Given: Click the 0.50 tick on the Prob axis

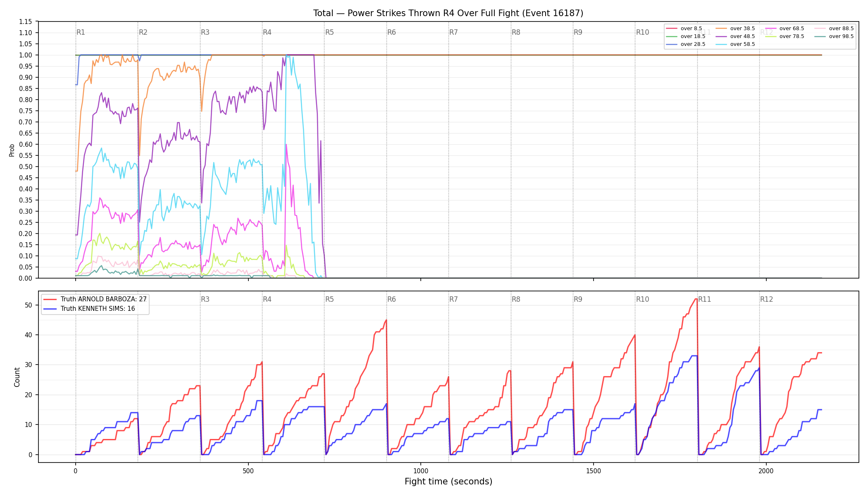Looking at the screenshot, I should click(25, 167).
